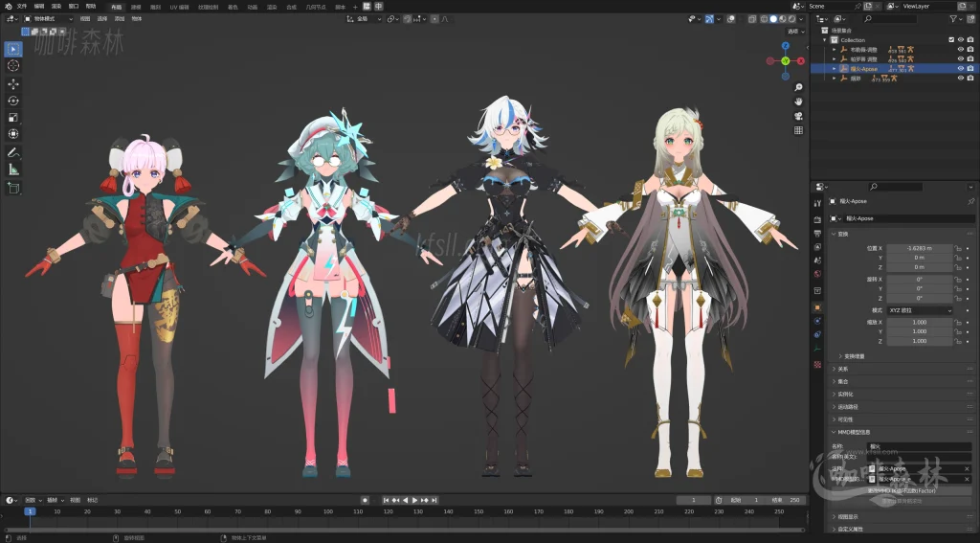
Task: Switch perspective/orthographic with the grid icon
Action: point(798,130)
